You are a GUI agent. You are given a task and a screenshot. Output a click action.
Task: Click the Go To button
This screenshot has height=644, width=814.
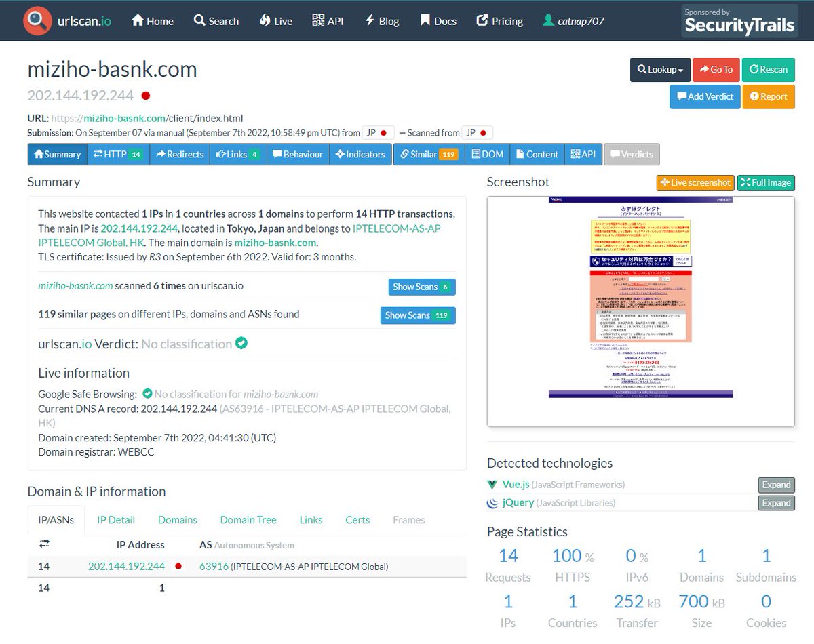click(716, 69)
